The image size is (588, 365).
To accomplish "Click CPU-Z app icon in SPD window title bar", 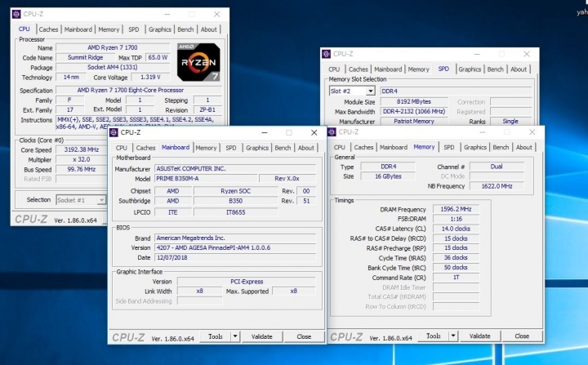I will tap(326, 54).
